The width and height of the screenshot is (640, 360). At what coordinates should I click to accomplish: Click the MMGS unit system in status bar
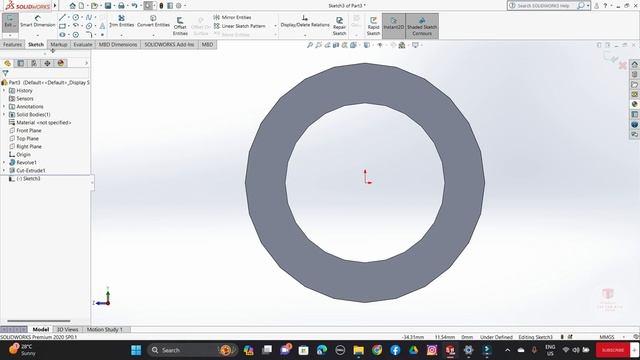coord(607,337)
